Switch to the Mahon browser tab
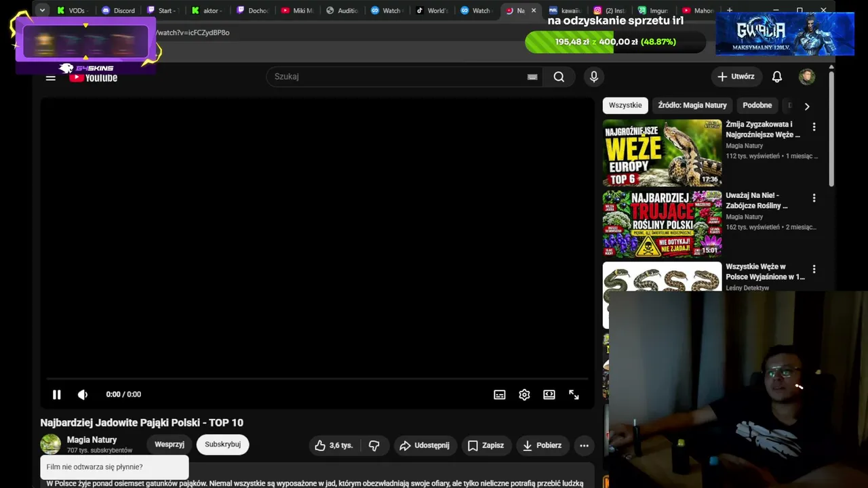 click(698, 10)
